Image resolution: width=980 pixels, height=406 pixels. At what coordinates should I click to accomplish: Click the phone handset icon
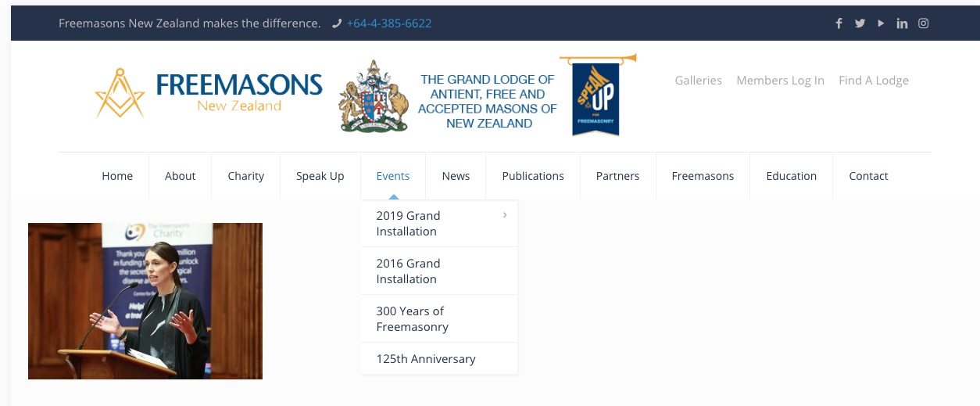(337, 23)
